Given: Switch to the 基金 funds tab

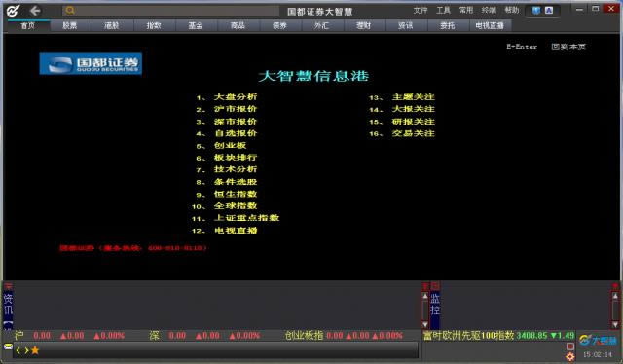Looking at the screenshot, I should 196,26.
